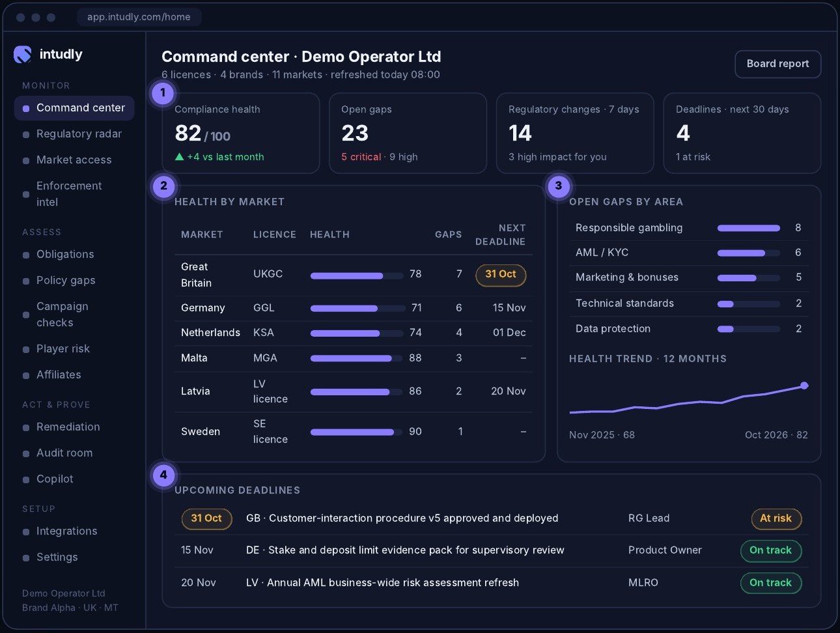Image resolution: width=840 pixels, height=633 pixels.
Task: Open Command center in the sidebar
Action: click(74, 108)
